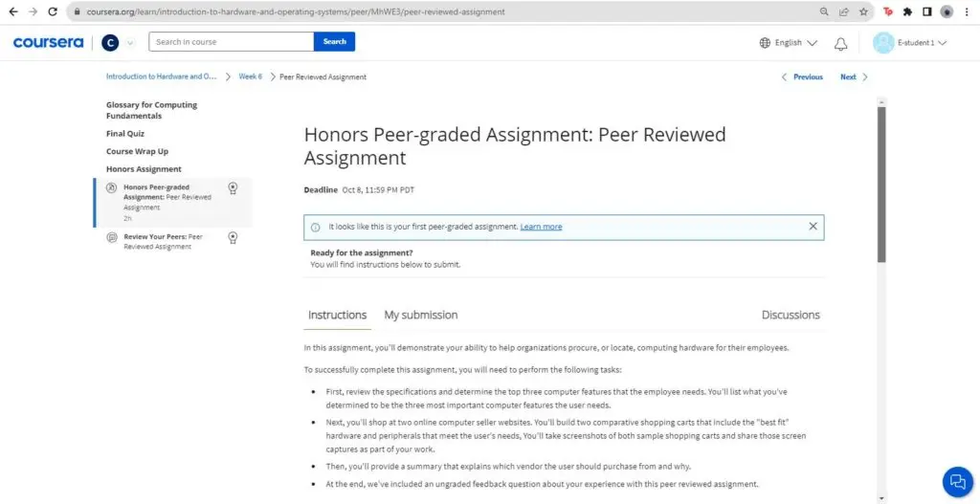Go back using browser back arrow
Image resolution: width=980 pixels, height=504 pixels.
(x=13, y=11)
